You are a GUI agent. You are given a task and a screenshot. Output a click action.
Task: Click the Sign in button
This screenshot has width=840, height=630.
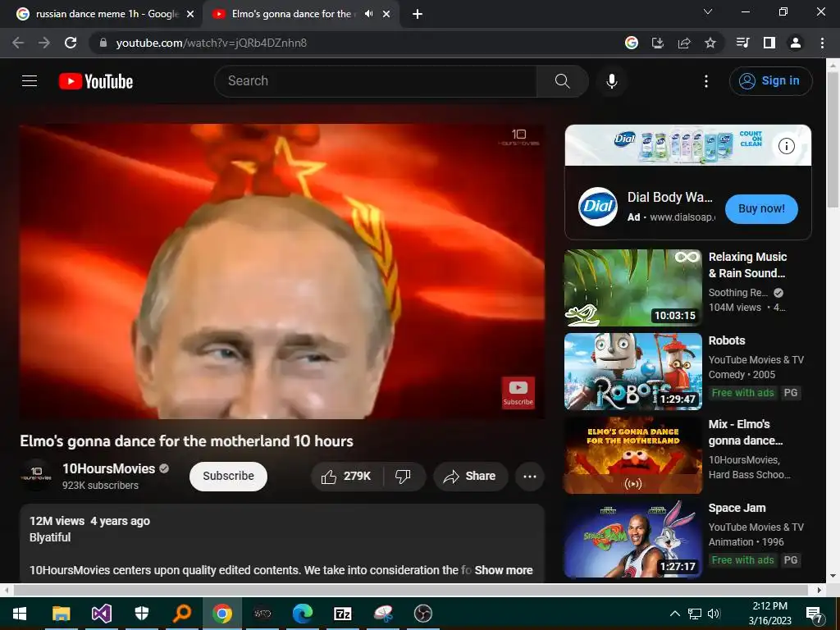(x=770, y=81)
